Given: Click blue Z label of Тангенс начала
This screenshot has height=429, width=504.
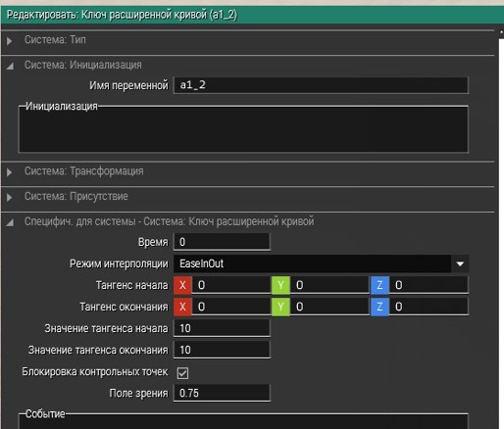Looking at the screenshot, I should [x=379, y=285].
